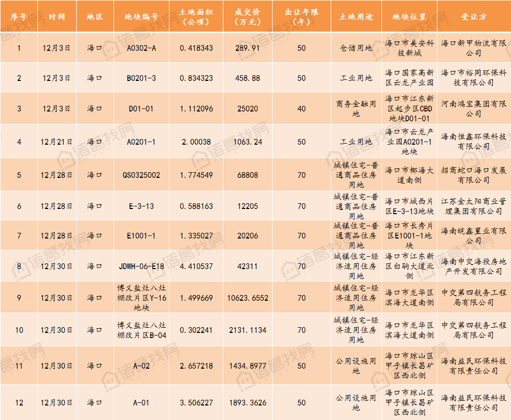The image size is (511, 420).
Task: Select parcel number E-3-13
Action: (x=141, y=206)
